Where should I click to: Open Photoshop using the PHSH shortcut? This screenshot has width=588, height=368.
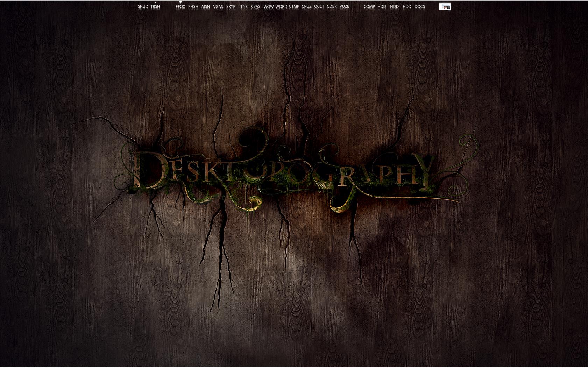(193, 7)
